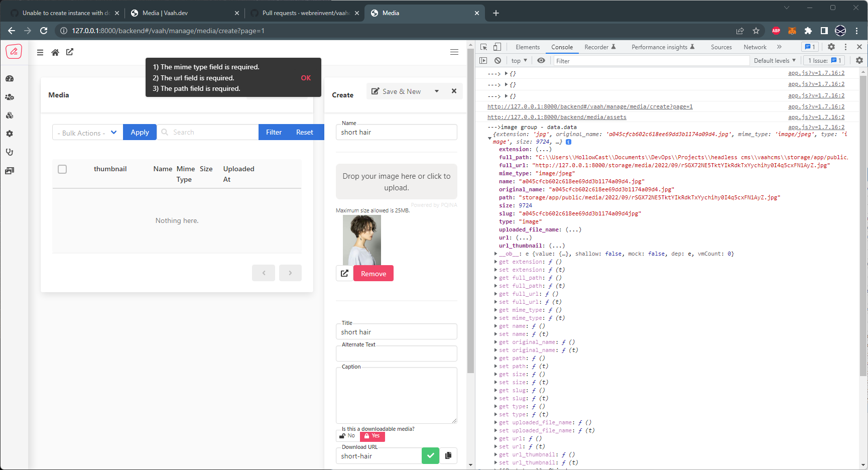Screen dimensions: 868x470
Task: Switch to the Elements tab in DevTools
Action: pos(528,47)
